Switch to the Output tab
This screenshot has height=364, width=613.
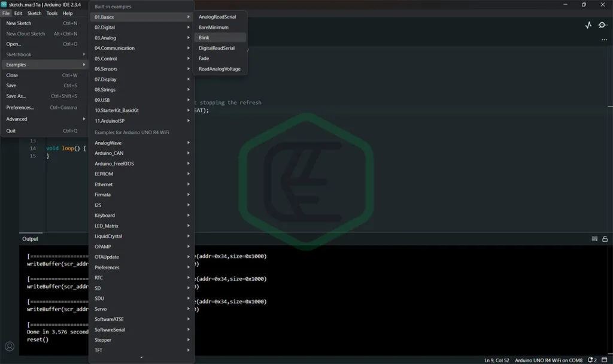click(30, 239)
